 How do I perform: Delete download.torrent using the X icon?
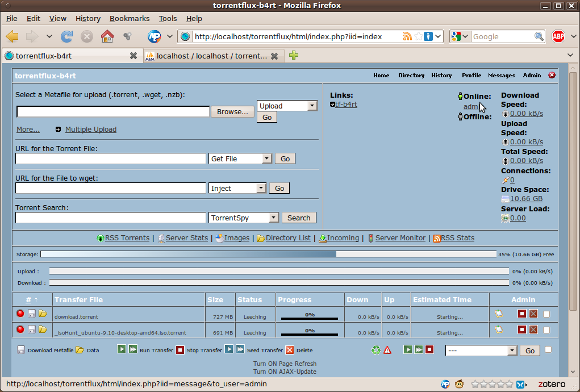[x=533, y=314]
